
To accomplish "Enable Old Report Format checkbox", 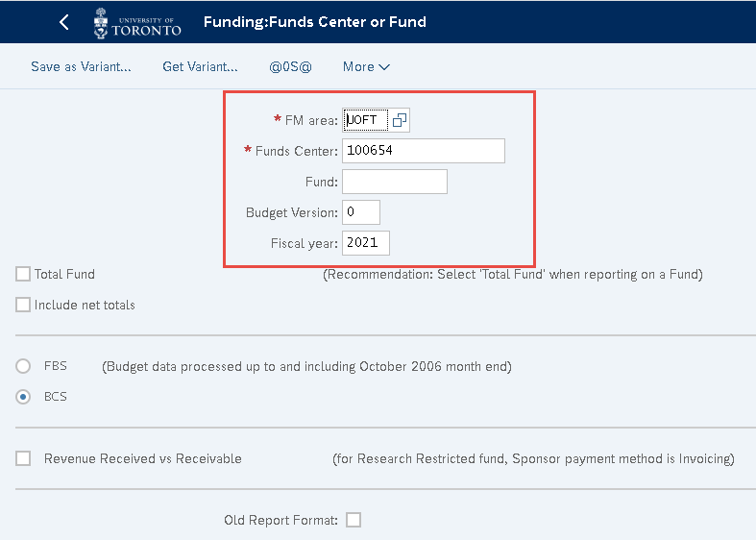I will tap(354, 520).
